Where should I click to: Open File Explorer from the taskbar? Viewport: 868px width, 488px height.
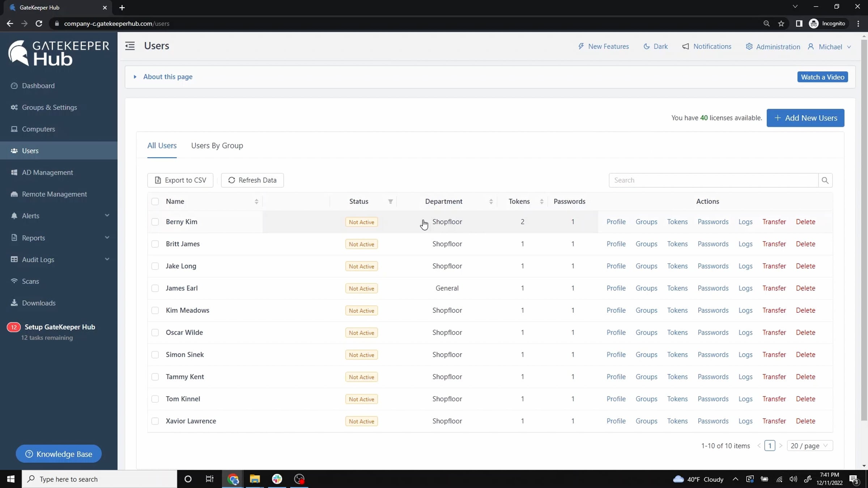[x=255, y=479]
